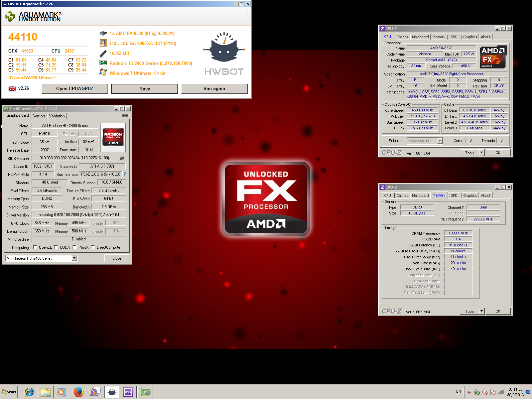Click the Aquamark score 44110

(23, 37)
